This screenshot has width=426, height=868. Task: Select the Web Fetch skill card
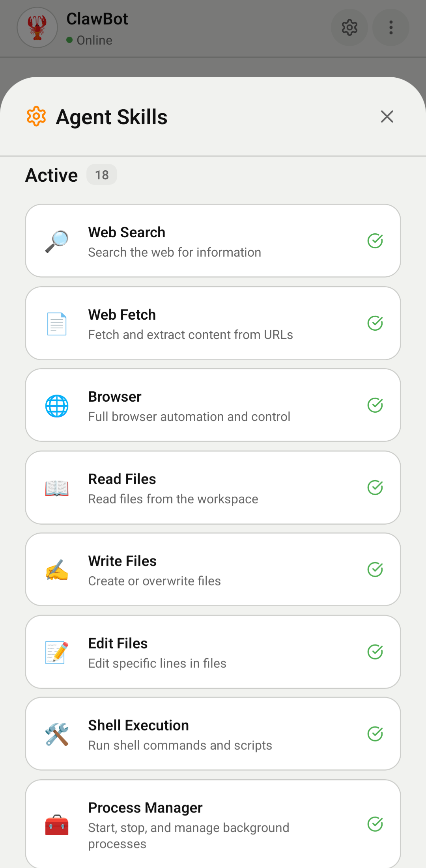pyautogui.click(x=213, y=323)
